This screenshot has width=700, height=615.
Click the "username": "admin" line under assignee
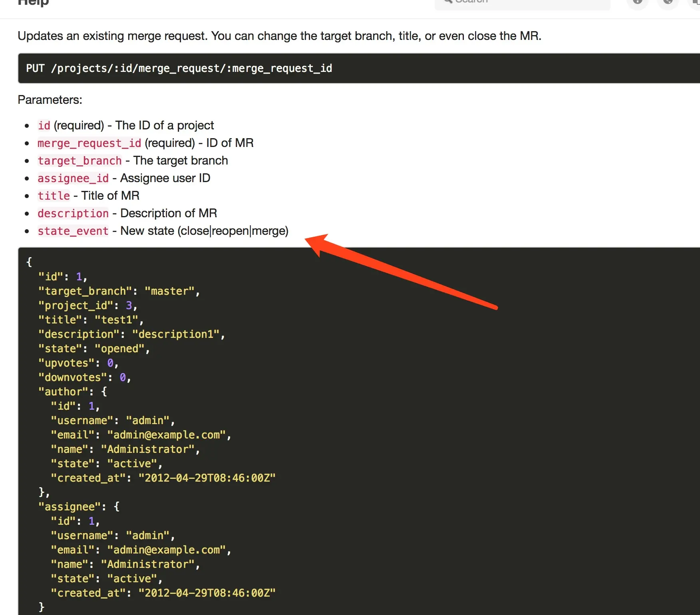tap(113, 536)
